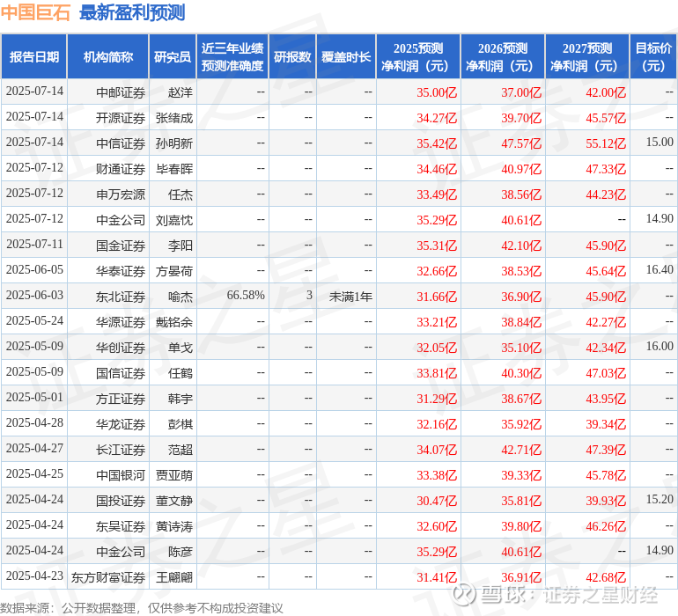Image resolution: width=678 pixels, height=616 pixels.
Task: Click the 目标价 column header
Action: [653, 56]
